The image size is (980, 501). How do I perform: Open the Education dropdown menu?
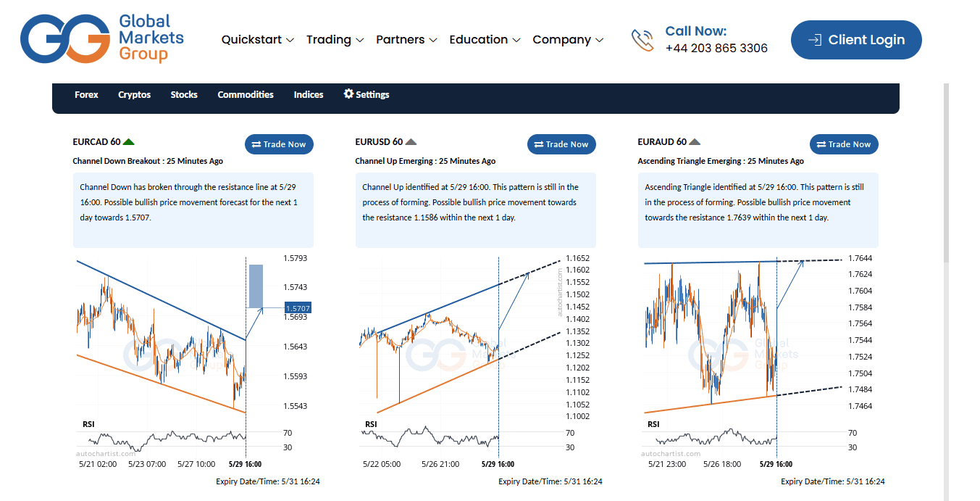click(485, 40)
